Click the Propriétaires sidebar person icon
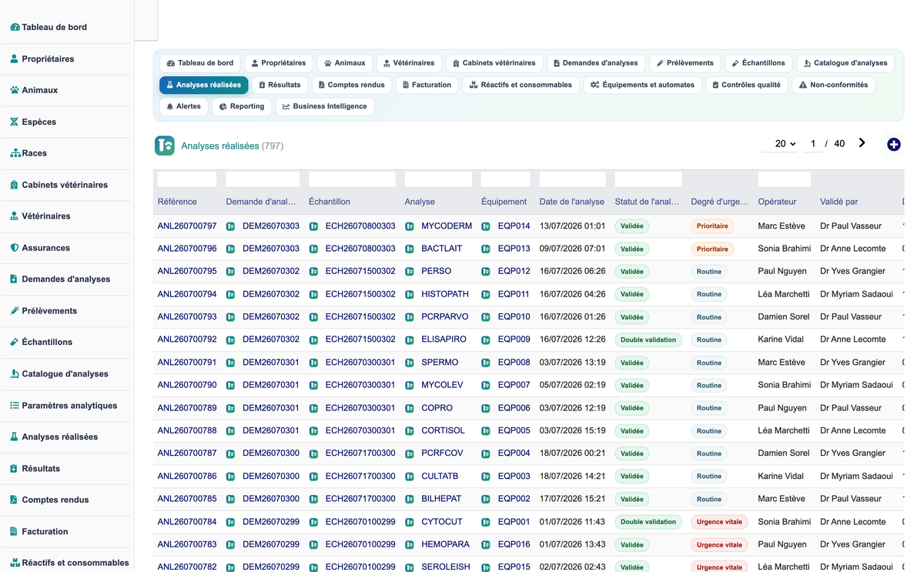The width and height of the screenshot is (924, 572). coord(15,59)
